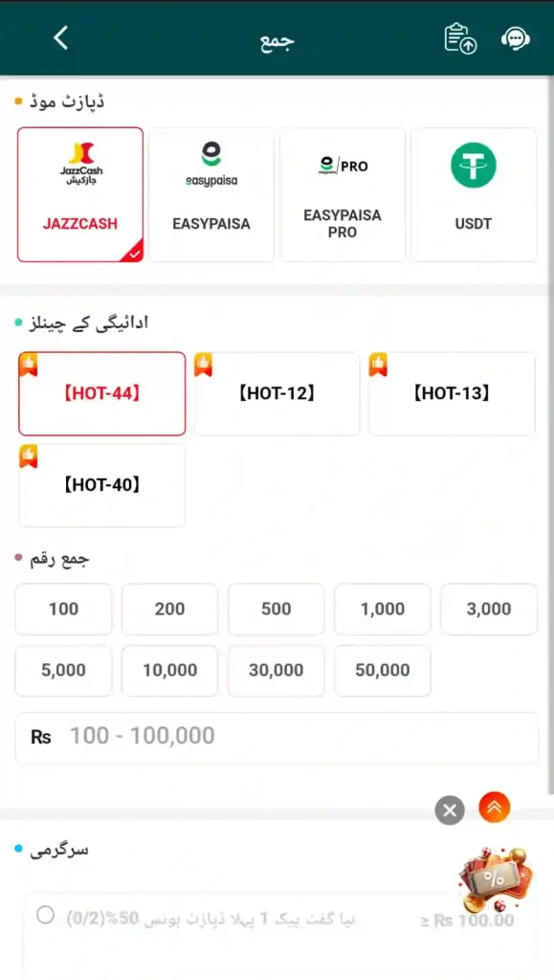
Task: Pick the HOT-40 payment channel
Action: point(101,485)
